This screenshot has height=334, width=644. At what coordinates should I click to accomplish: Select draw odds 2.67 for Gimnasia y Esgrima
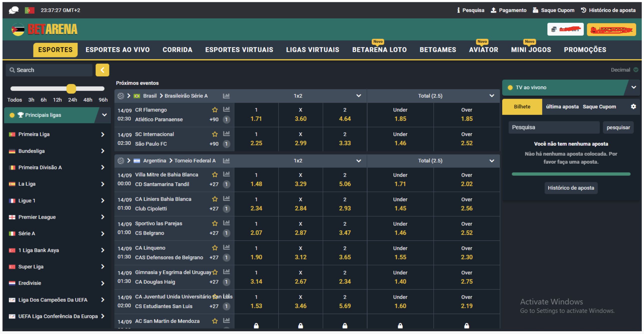[300, 277]
